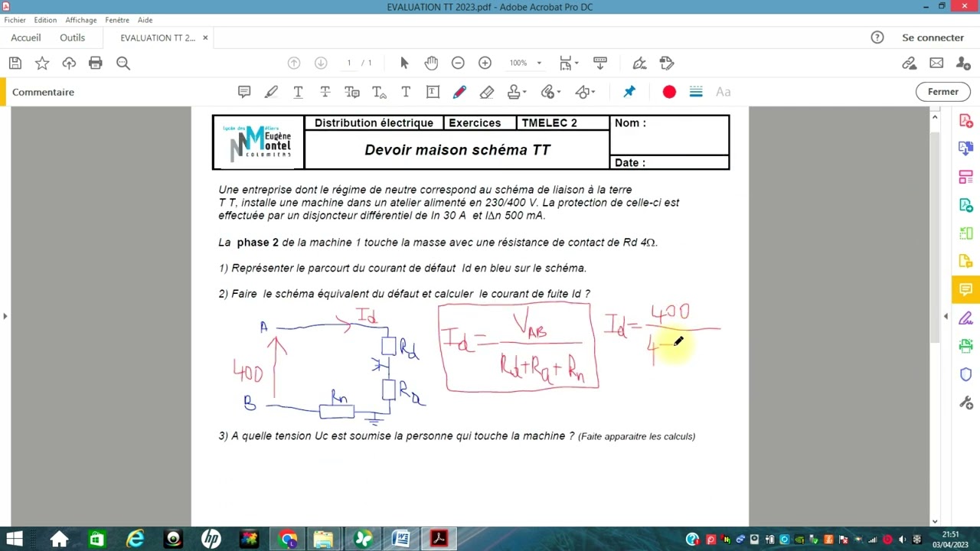This screenshot has height=551, width=980.
Task: Add file to favorites with star
Action: point(42,64)
